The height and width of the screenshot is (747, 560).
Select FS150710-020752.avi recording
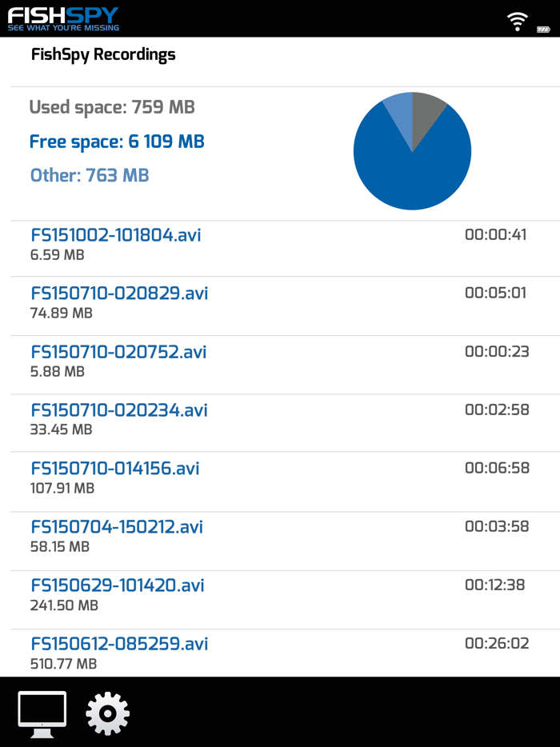285,365
